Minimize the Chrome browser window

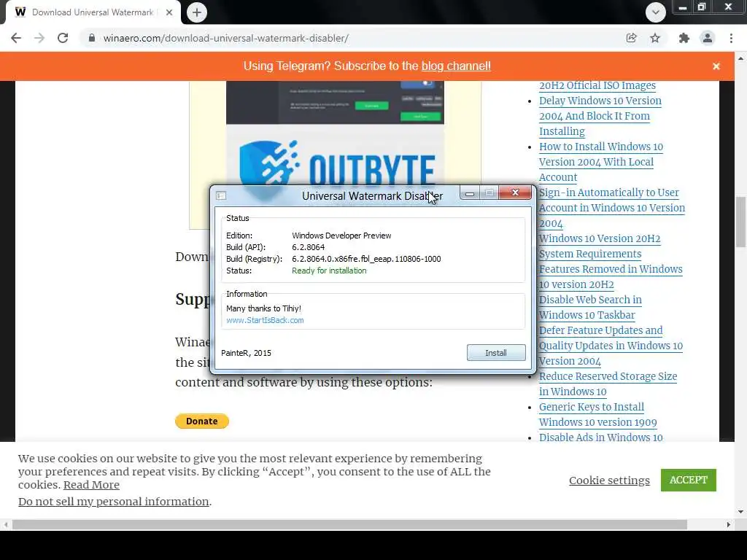[683, 7]
